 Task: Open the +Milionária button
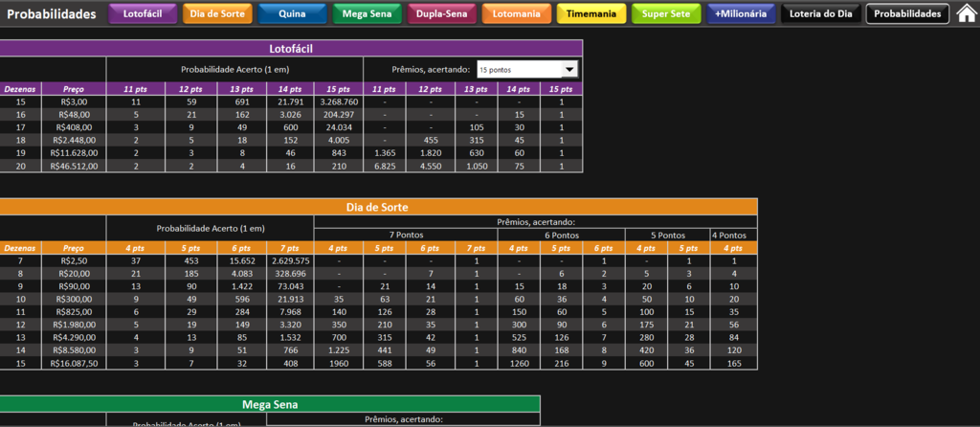click(742, 13)
